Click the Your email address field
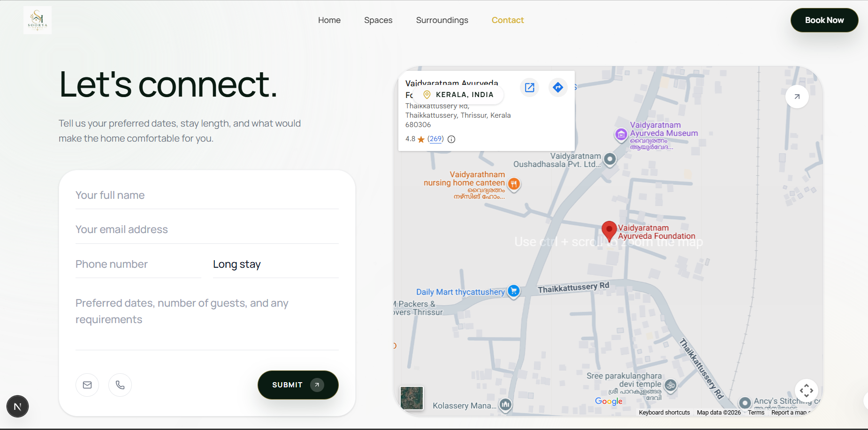The width and height of the screenshot is (868, 430). 207,229
